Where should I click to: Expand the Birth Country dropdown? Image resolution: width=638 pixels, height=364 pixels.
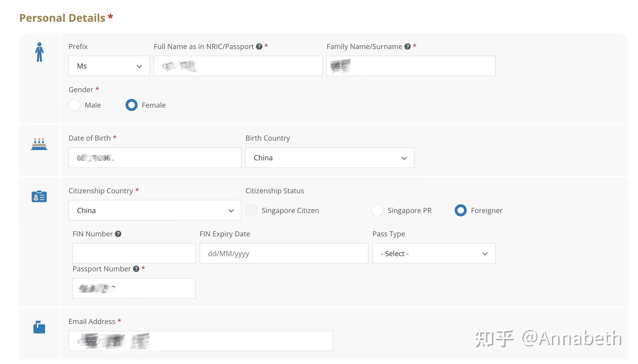(329, 158)
